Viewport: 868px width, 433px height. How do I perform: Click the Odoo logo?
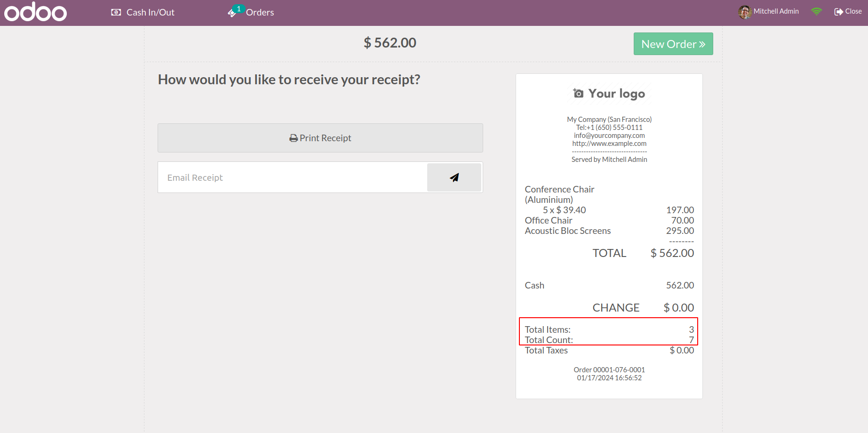click(35, 12)
